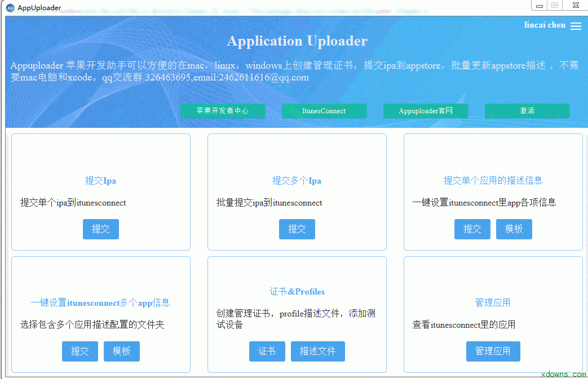Click the text 查看itunesconnect里的应用

tap(464, 325)
